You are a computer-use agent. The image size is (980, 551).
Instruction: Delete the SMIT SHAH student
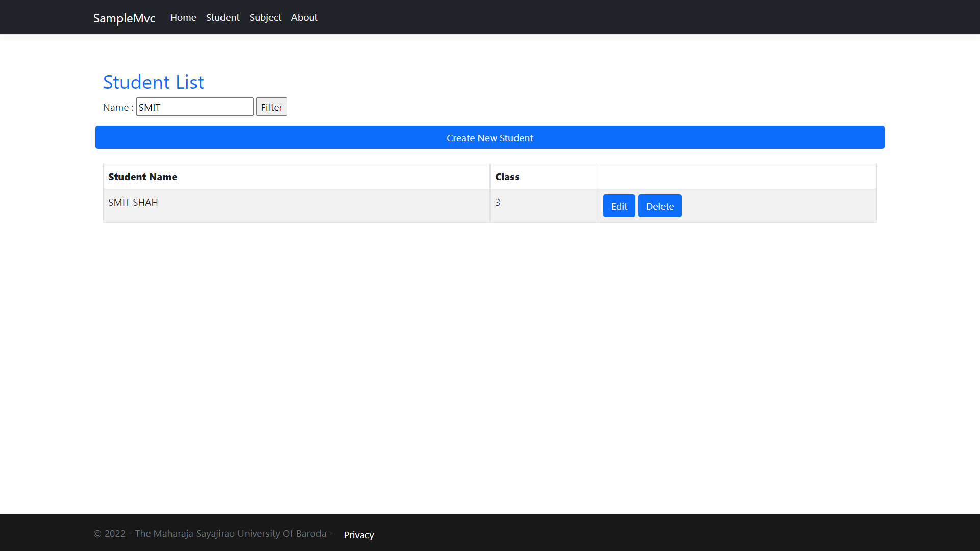pyautogui.click(x=659, y=206)
